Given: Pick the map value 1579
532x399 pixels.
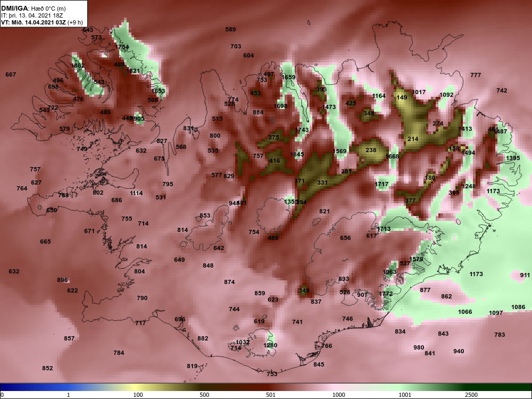Looking at the screenshot, I should (x=416, y=260).
